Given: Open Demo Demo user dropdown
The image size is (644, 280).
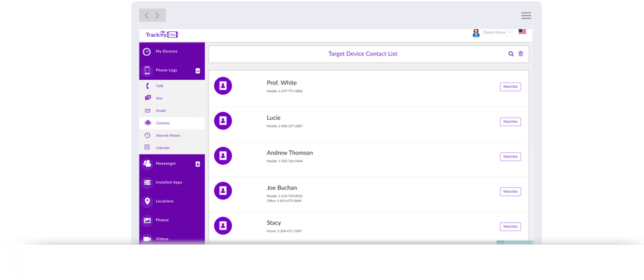Looking at the screenshot, I should click(510, 33).
